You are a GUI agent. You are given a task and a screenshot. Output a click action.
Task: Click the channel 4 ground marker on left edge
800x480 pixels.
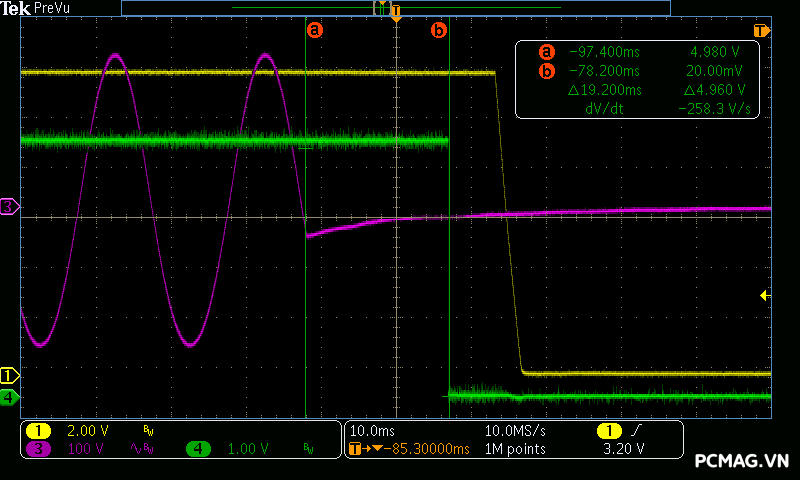click(9, 397)
